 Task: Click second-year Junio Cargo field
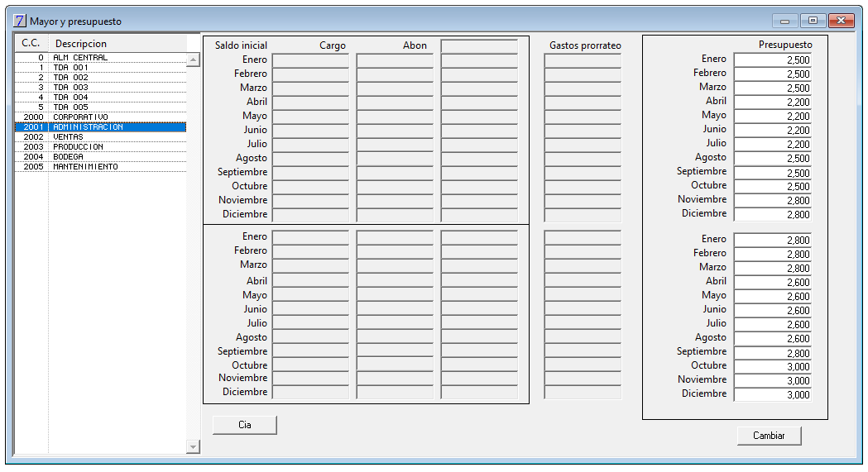[x=310, y=309]
